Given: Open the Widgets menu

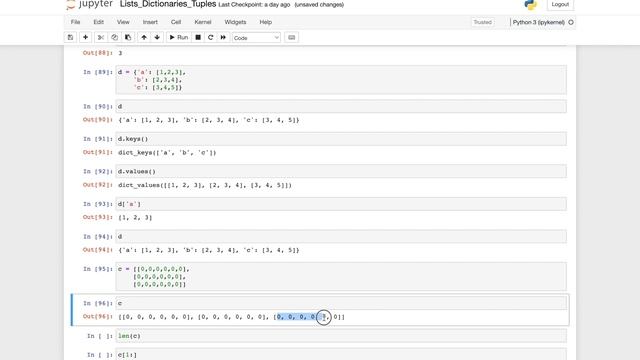Looking at the screenshot, I should pos(235,22).
